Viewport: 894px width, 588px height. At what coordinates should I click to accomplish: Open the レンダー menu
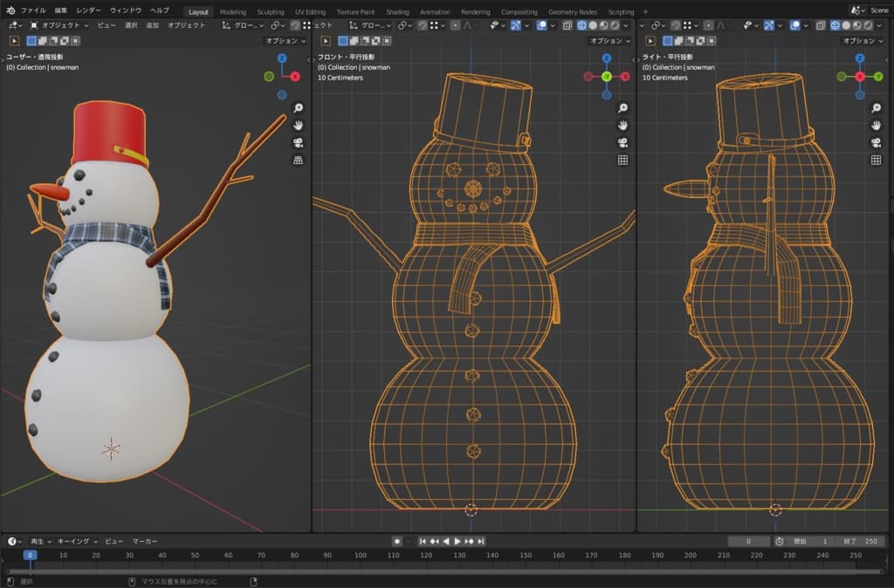88,10
